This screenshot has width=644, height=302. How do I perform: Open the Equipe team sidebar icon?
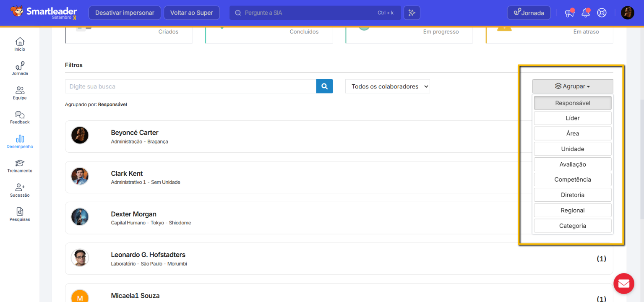pyautogui.click(x=20, y=93)
